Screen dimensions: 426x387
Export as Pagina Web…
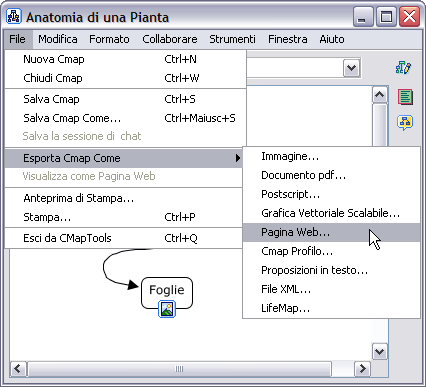(x=331, y=232)
